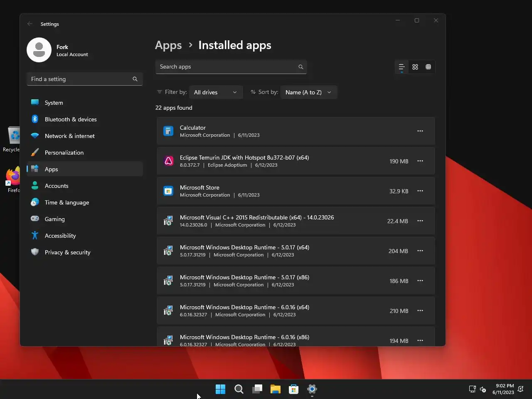Screen dimensions: 532x399
Task: Click the search magnifier in Find a setting
Action: tap(135, 79)
